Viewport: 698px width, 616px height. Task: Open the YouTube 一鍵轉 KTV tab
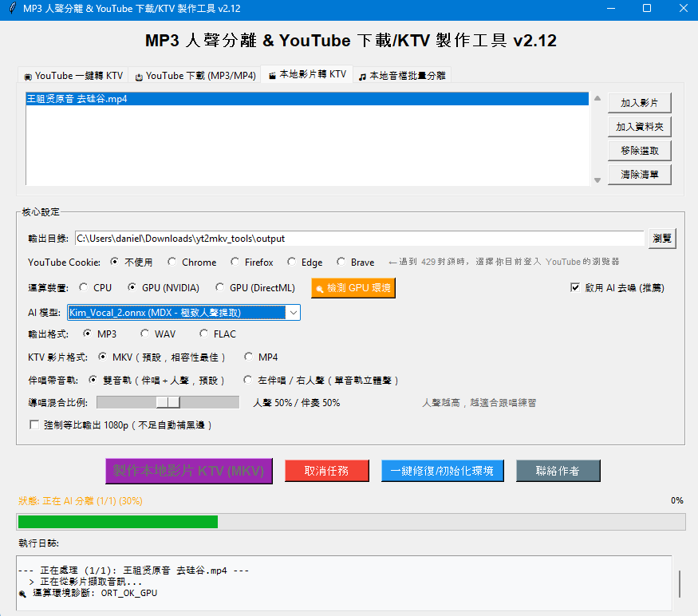point(73,75)
